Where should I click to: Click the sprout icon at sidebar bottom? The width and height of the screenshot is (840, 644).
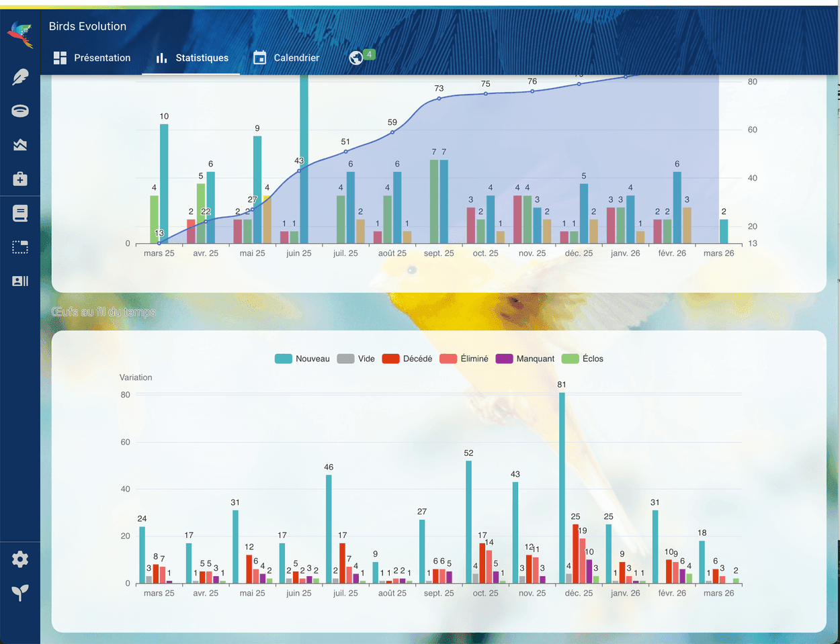pyautogui.click(x=20, y=592)
